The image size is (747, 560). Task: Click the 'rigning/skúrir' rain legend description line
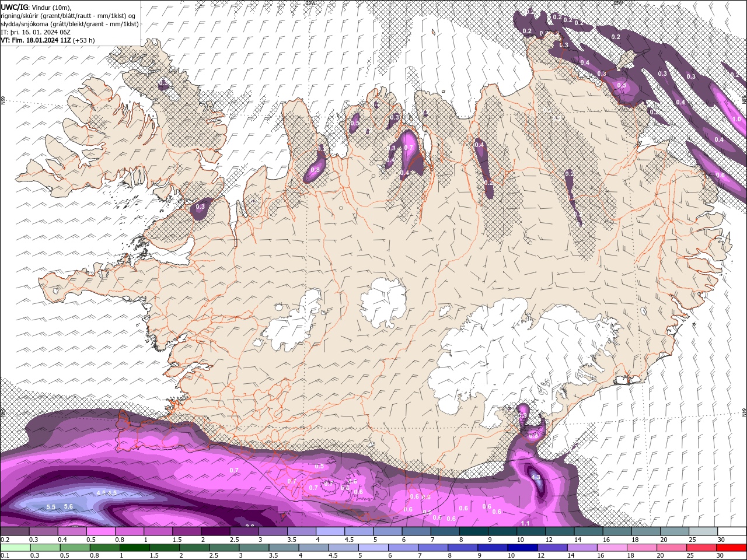tap(69, 15)
